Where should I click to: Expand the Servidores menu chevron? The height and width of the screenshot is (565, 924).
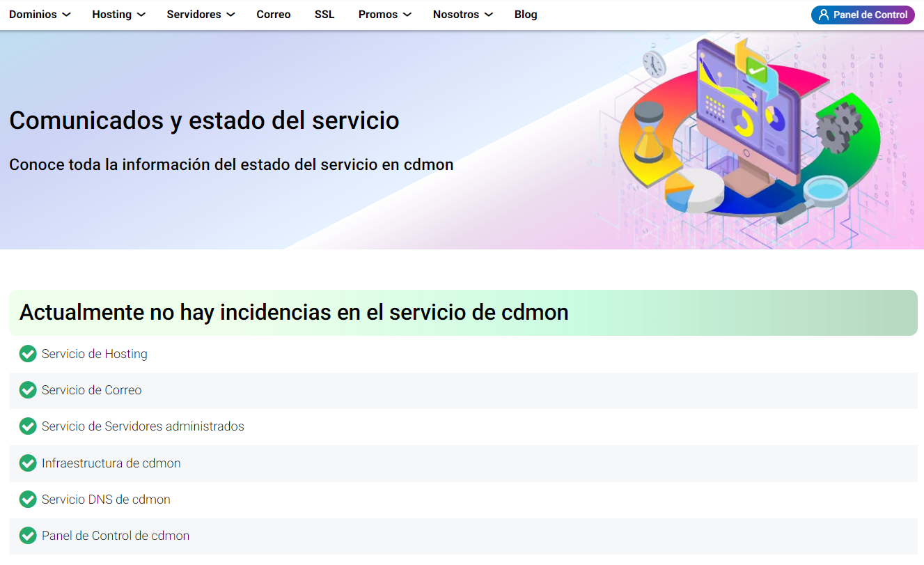230,15
